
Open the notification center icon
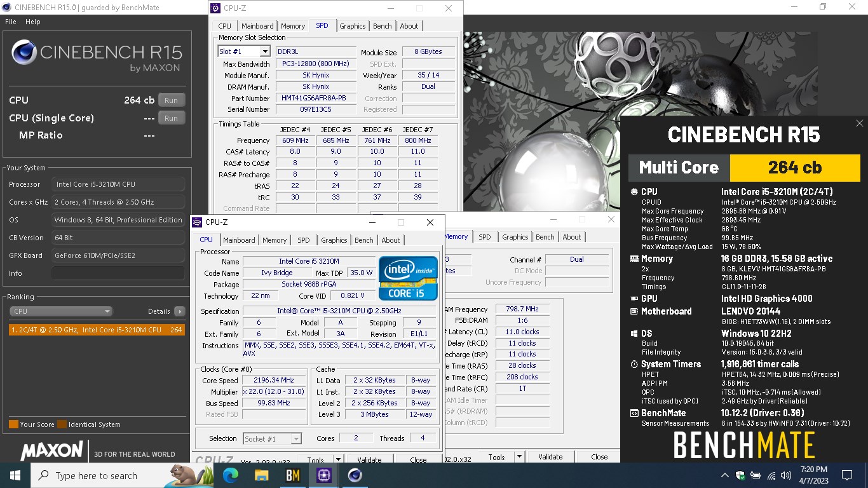click(x=846, y=475)
